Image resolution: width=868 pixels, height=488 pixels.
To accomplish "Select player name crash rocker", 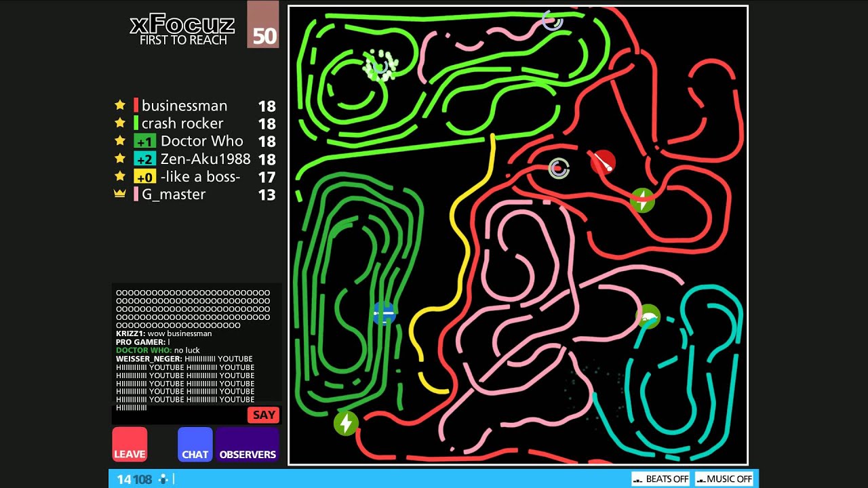I will click(x=182, y=123).
